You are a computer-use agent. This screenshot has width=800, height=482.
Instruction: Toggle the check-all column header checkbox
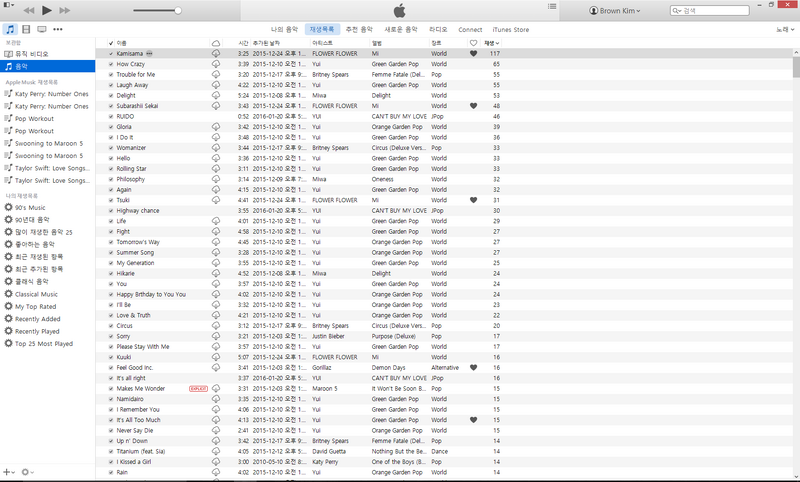click(111, 43)
